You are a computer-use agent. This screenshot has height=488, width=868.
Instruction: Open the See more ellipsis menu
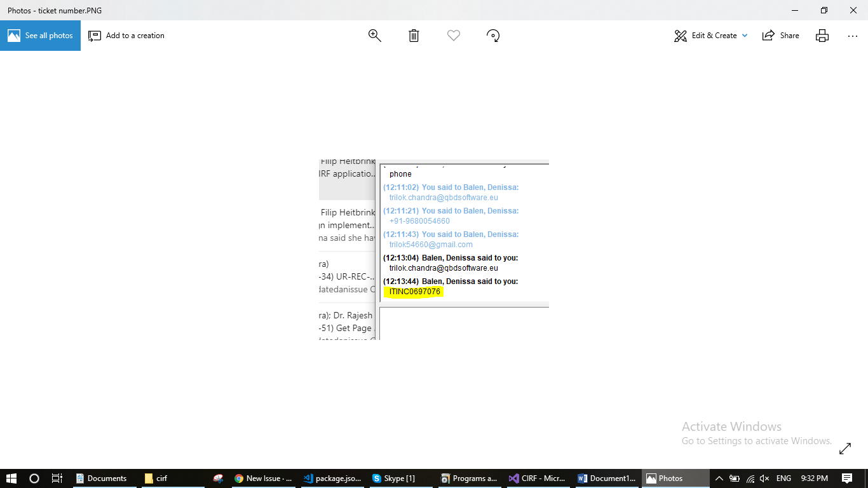click(x=852, y=36)
